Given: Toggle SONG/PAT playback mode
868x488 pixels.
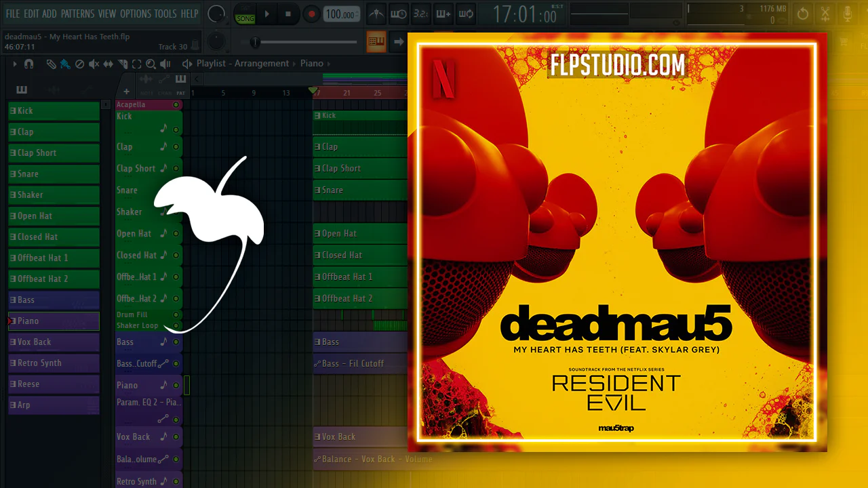Looking at the screenshot, I should click(244, 14).
